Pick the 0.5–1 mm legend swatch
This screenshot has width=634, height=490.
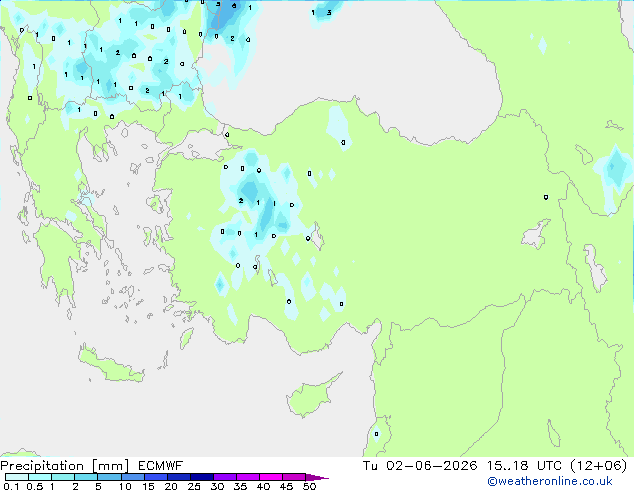(x=40, y=477)
